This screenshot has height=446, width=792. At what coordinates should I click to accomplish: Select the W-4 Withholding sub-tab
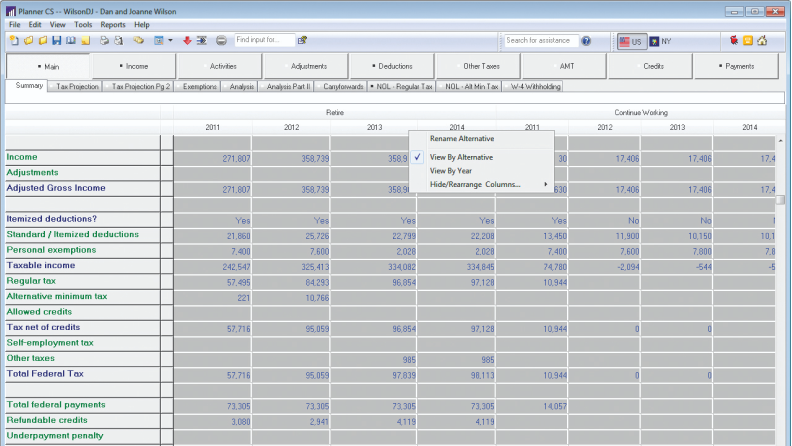tap(533, 86)
